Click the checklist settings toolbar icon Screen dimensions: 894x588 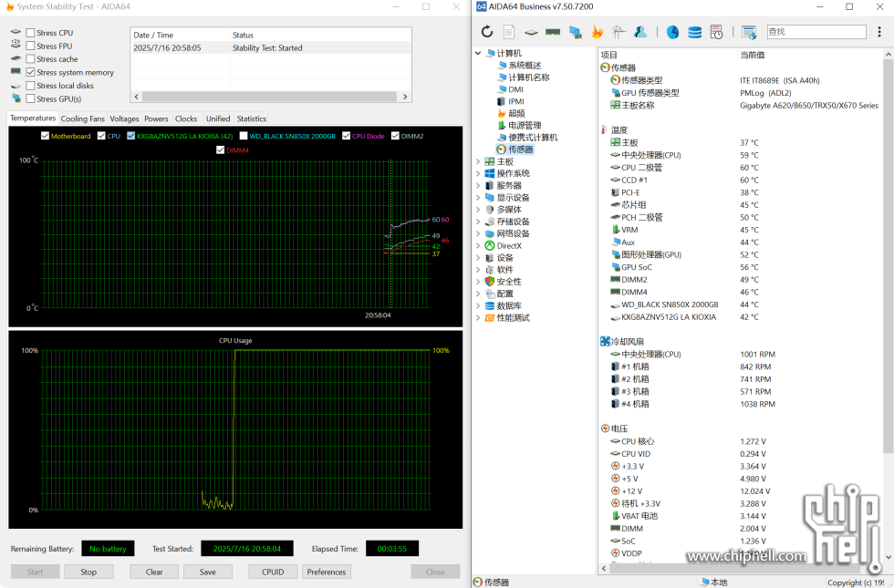point(619,32)
